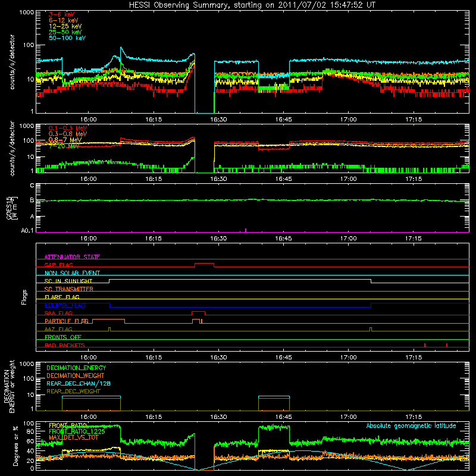Pick the cyan 50-100 keV legend label

pyautogui.click(x=67, y=38)
